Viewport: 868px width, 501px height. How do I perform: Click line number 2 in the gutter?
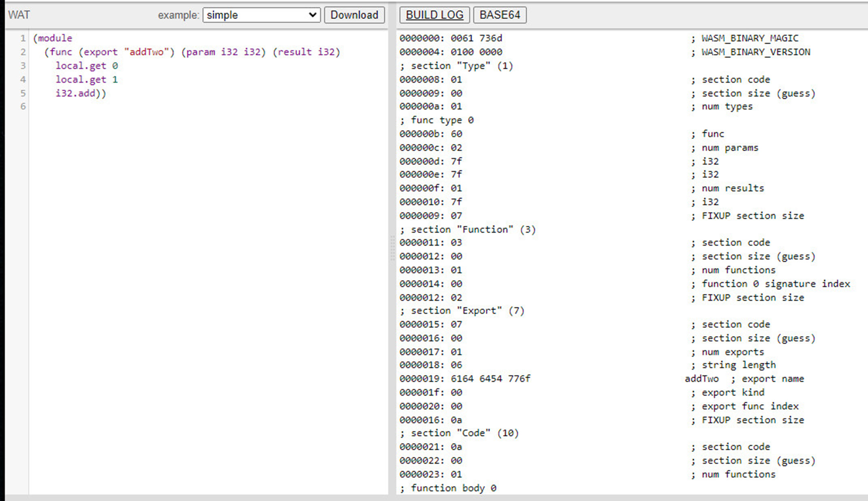(x=23, y=52)
